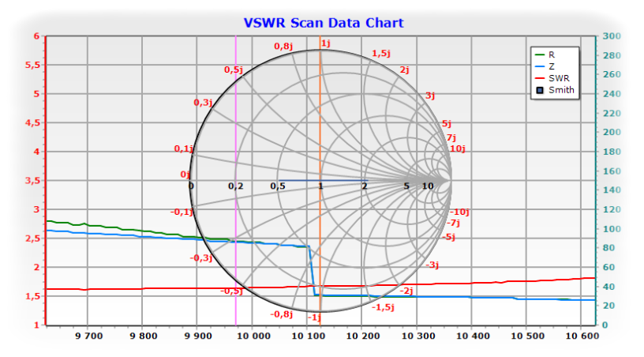Click the Smith chart 0,3j label
Viewport: 644px width, 357px height.
pyautogui.click(x=203, y=103)
